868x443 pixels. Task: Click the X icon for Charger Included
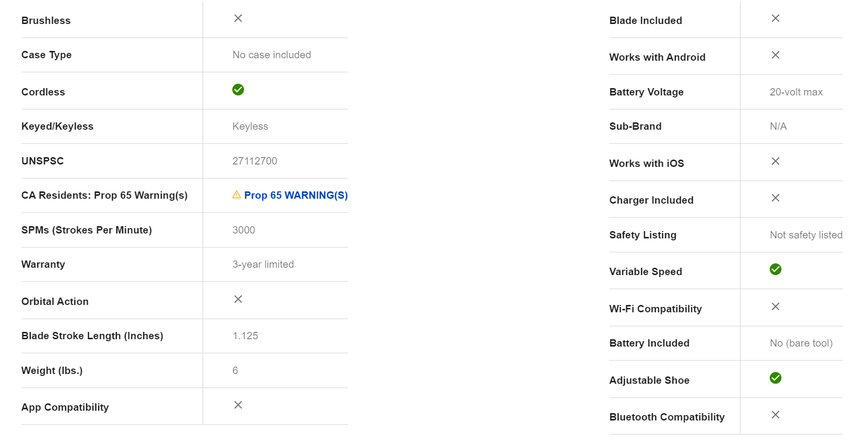[x=776, y=198]
